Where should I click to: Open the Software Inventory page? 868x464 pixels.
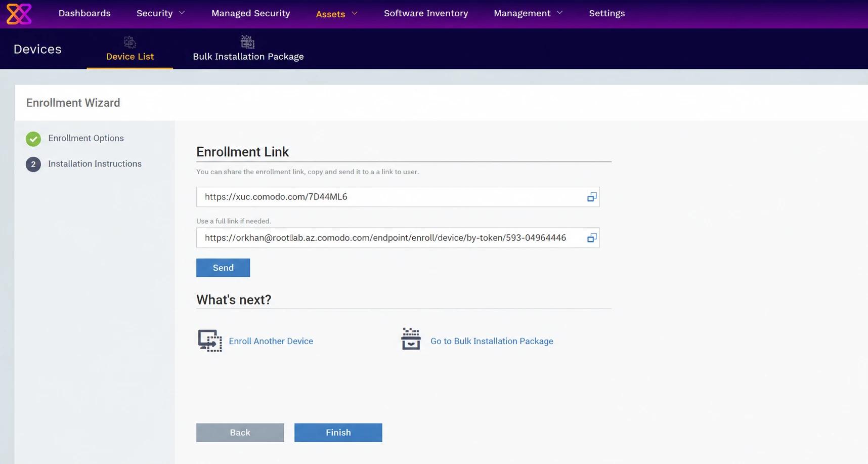click(x=426, y=13)
